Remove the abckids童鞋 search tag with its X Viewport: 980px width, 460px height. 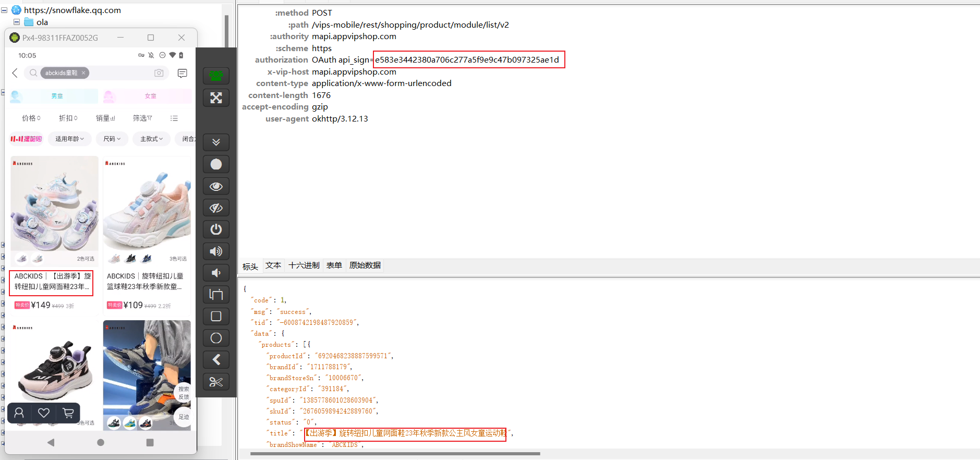(x=83, y=73)
